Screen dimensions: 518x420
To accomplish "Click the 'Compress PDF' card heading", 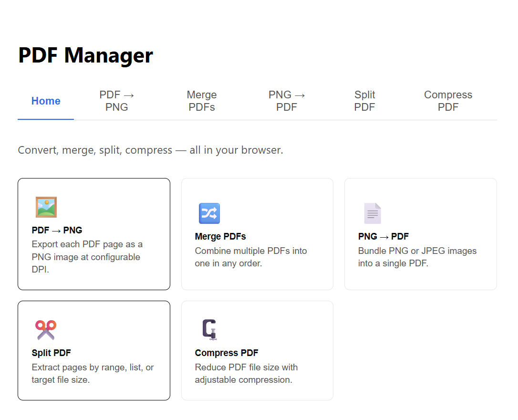I will pyautogui.click(x=227, y=353).
